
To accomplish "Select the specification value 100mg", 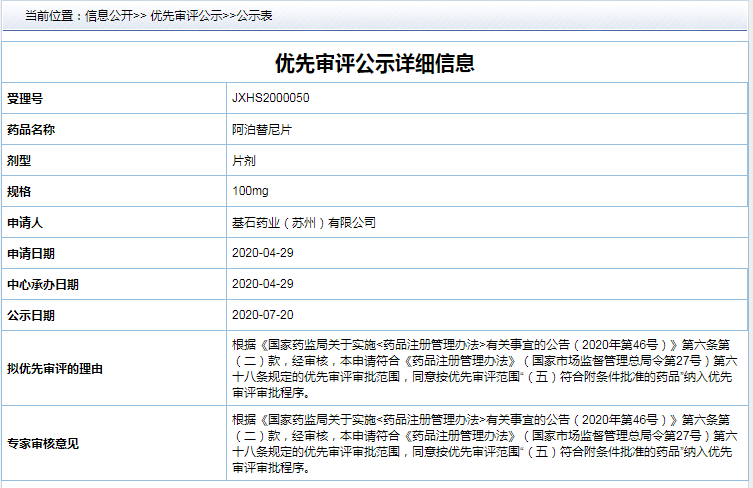I will coord(250,191).
